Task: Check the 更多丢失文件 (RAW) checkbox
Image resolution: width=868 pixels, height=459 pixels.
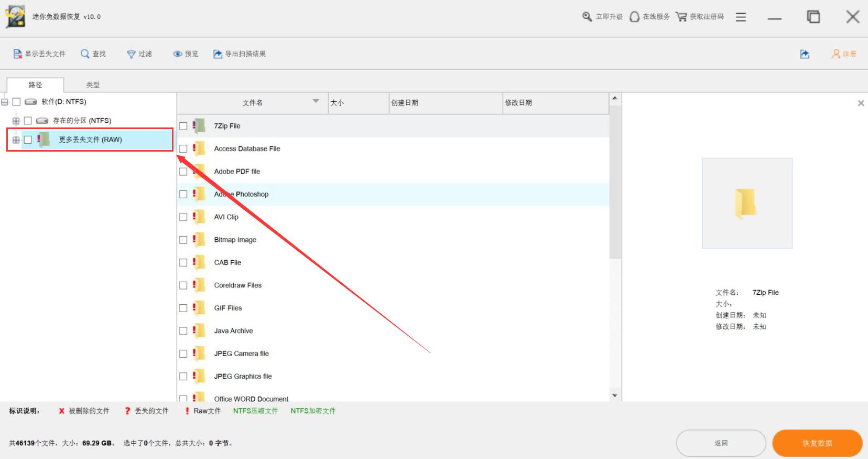Action: click(x=28, y=140)
